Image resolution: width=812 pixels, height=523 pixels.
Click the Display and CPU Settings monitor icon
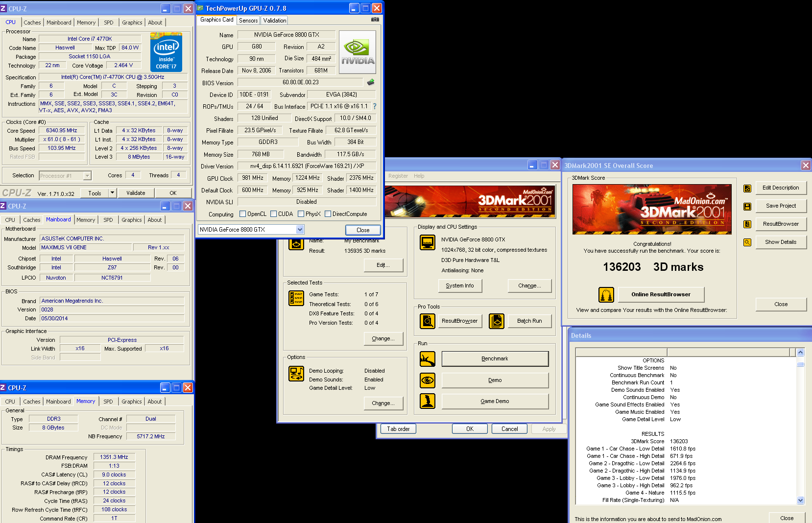point(428,242)
